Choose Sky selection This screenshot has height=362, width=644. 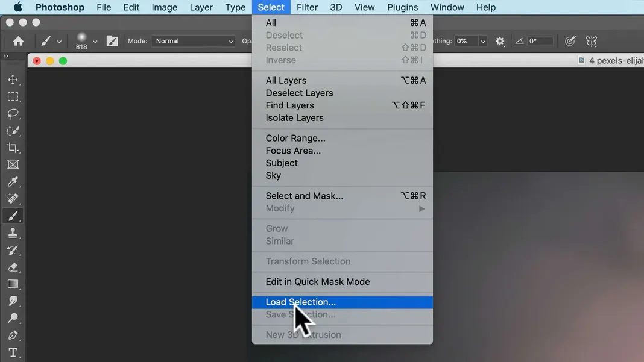(343, 175)
